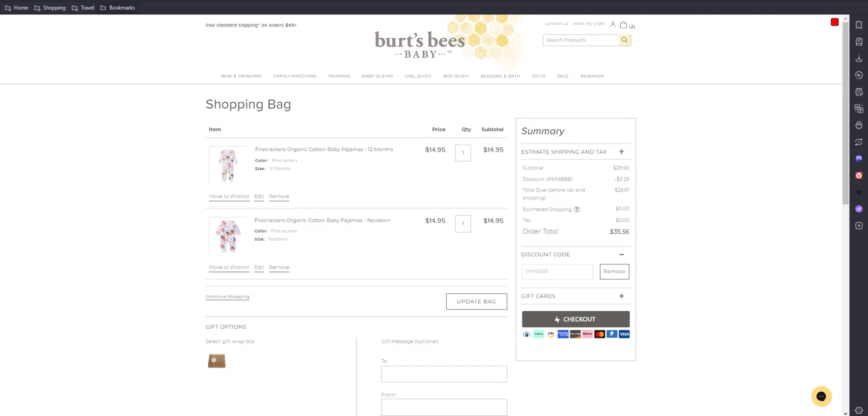
Task: Open the Bookmarks panel in browser sidebar
Action: click(x=859, y=25)
